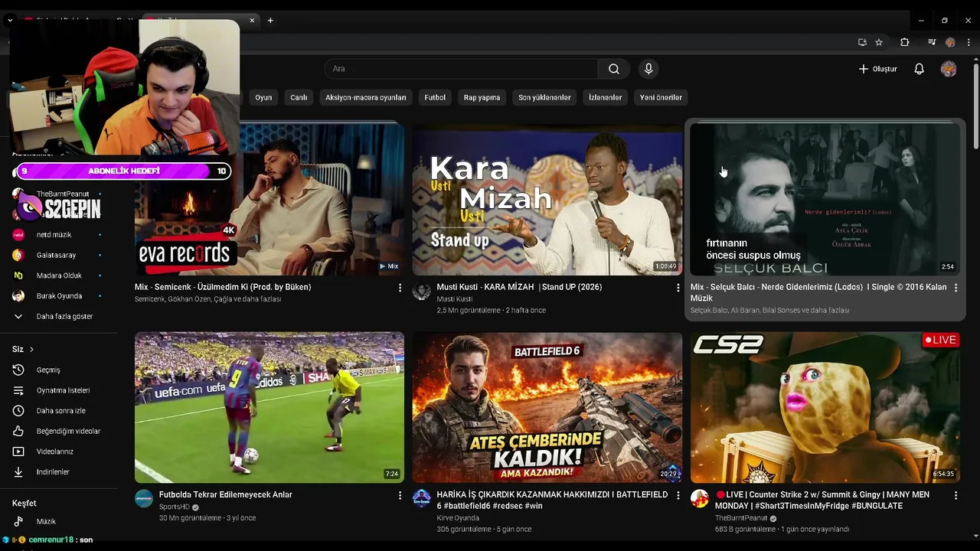Screen dimensions: 980x551
Task: Open Burak Oyunda subscription channel
Action: pos(57,296)
